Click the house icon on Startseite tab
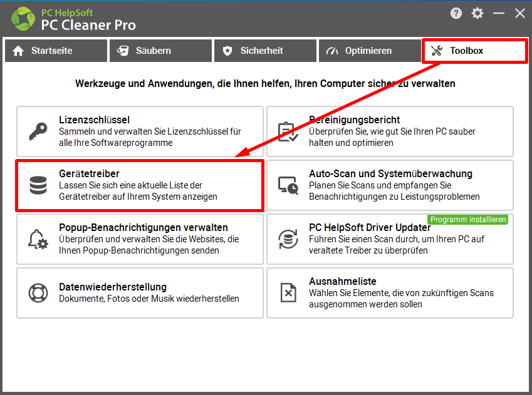This screenshot has width=532, height=395. coord(18,51)
